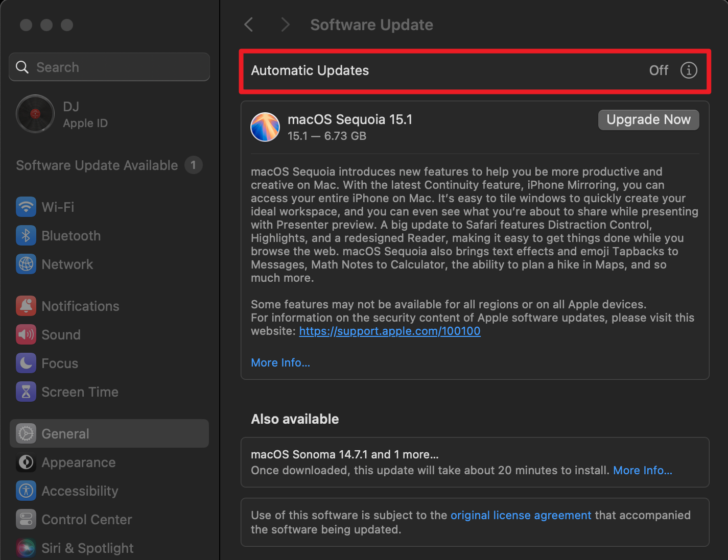The width and height of the screenshot is (728, 560).
Task: Click the Automatic Updates label
Action: click(x=310, y=70)
